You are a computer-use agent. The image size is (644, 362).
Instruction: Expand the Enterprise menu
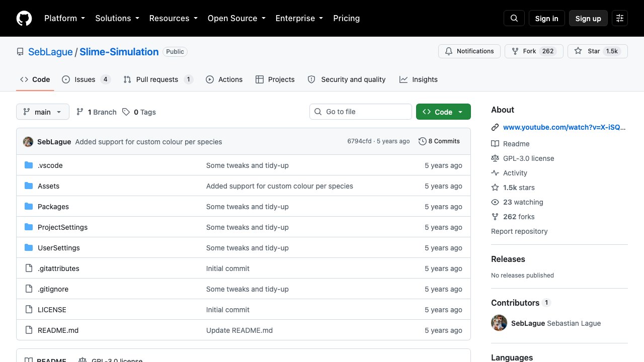coord(299,18)
